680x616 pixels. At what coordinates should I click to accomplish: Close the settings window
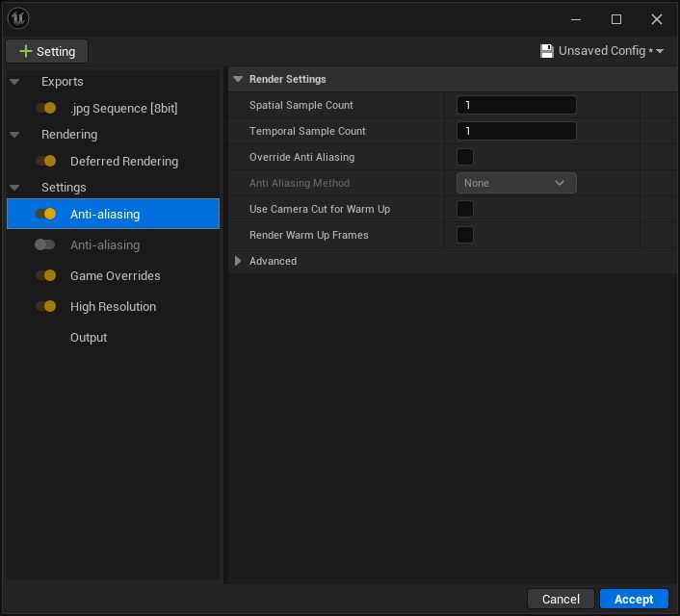[657, 19]
